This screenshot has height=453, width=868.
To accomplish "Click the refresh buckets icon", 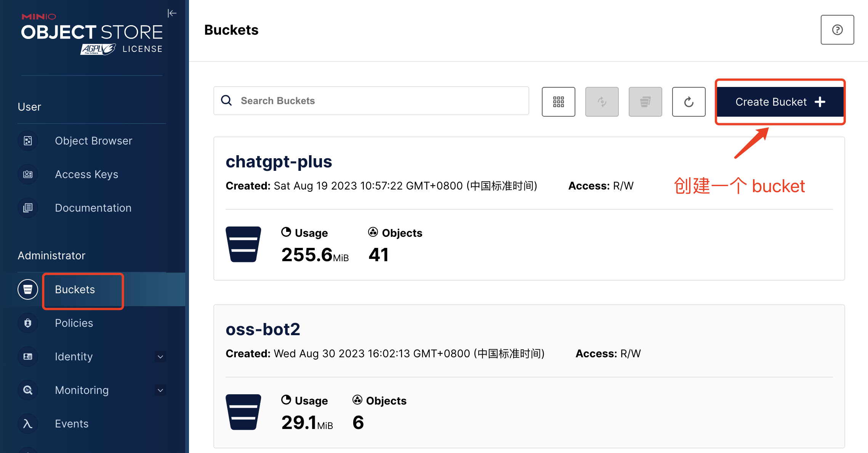I will click(x=689, y=102).
